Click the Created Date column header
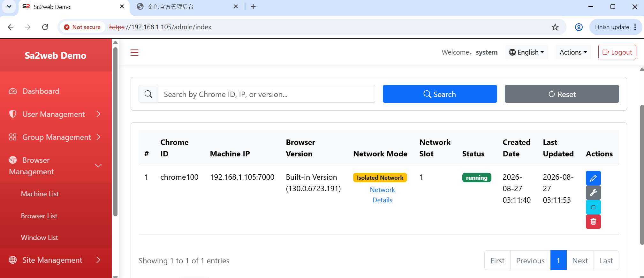Viewport: 644px width, 278px height. click(516, 148)
